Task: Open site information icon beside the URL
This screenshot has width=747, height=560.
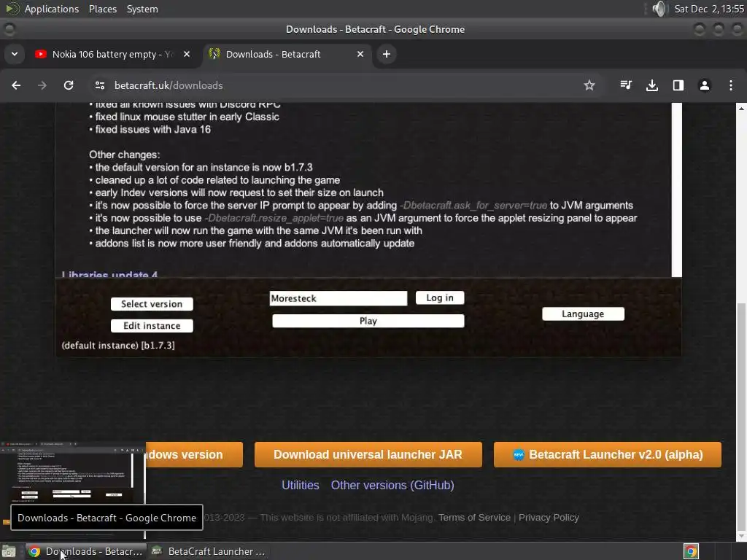Action: pyautogui.click(x=100, y=85)
